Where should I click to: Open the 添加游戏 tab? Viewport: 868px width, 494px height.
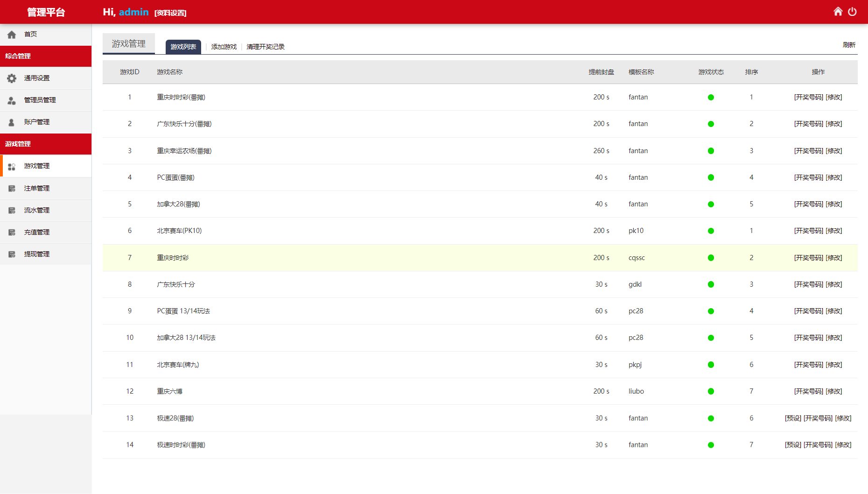pos(224,47)
